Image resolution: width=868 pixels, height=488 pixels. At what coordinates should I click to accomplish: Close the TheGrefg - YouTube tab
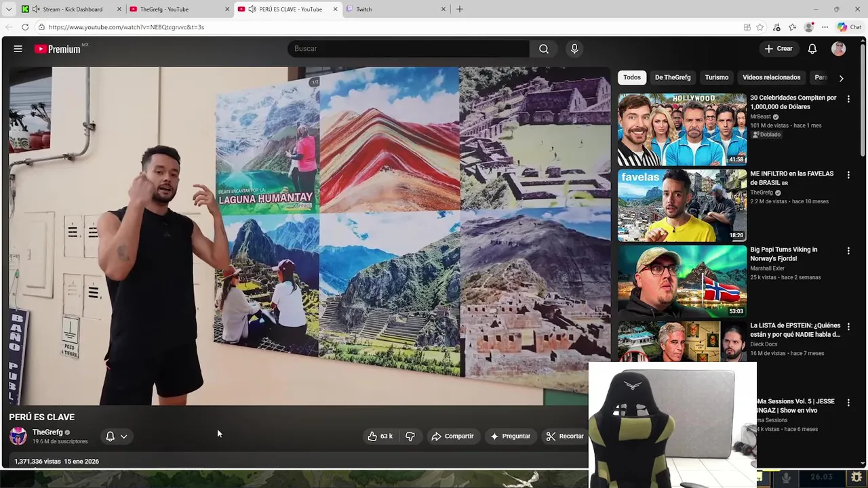click(x=227, y=9)
